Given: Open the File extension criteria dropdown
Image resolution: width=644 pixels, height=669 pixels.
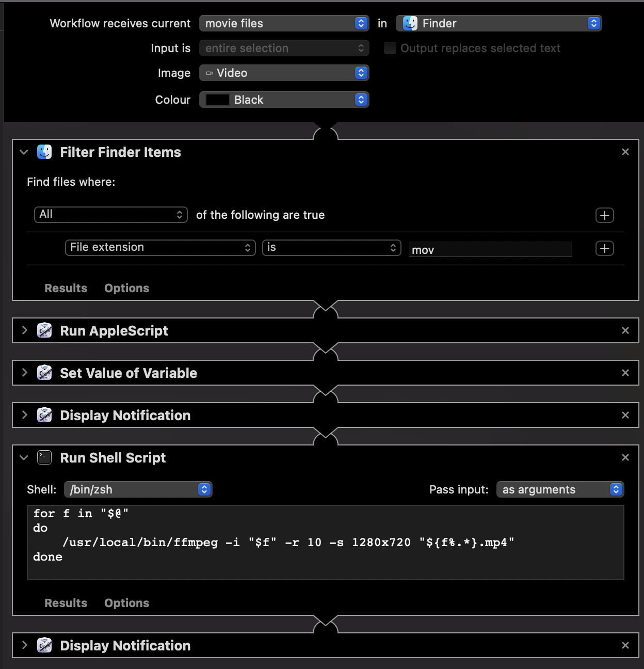Looking at the screenshot, I should 160,248.
